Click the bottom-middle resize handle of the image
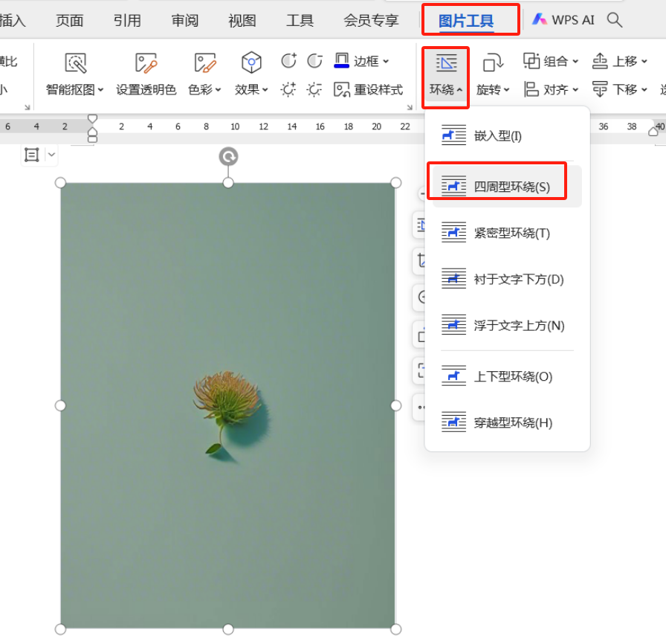This screenshot has height=644, width=666. point(228,629)
